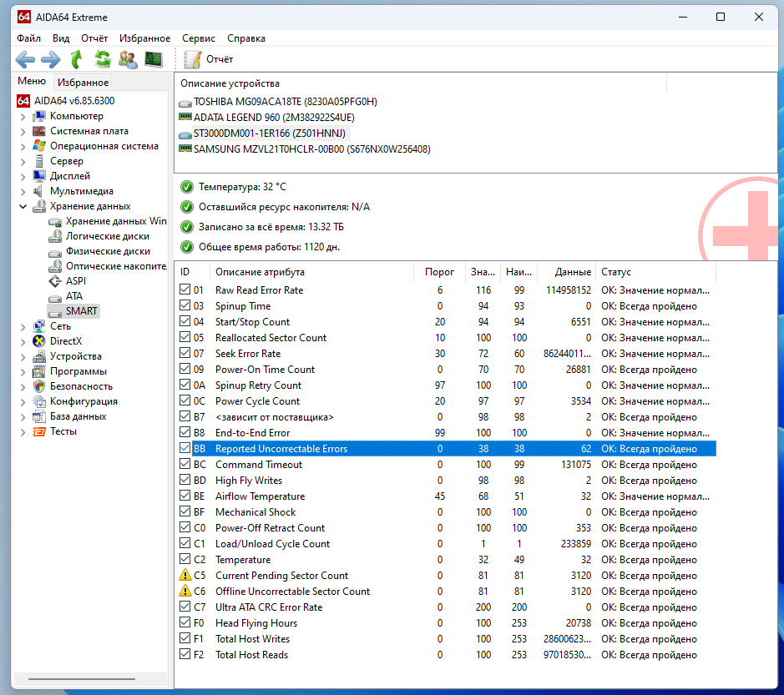
Task: Select the Current Pending Sector Count row
Action: 448,576
